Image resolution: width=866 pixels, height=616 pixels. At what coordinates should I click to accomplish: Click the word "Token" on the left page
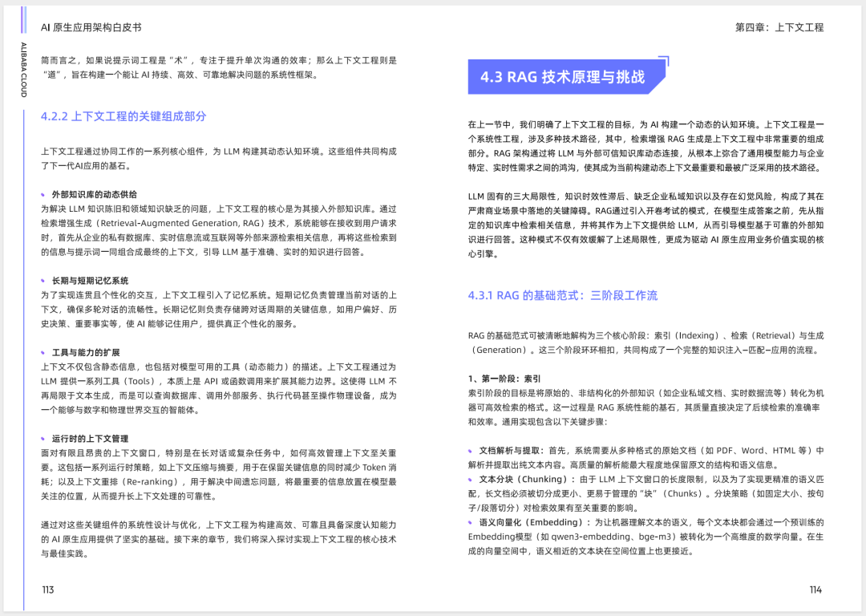(374, 468)
